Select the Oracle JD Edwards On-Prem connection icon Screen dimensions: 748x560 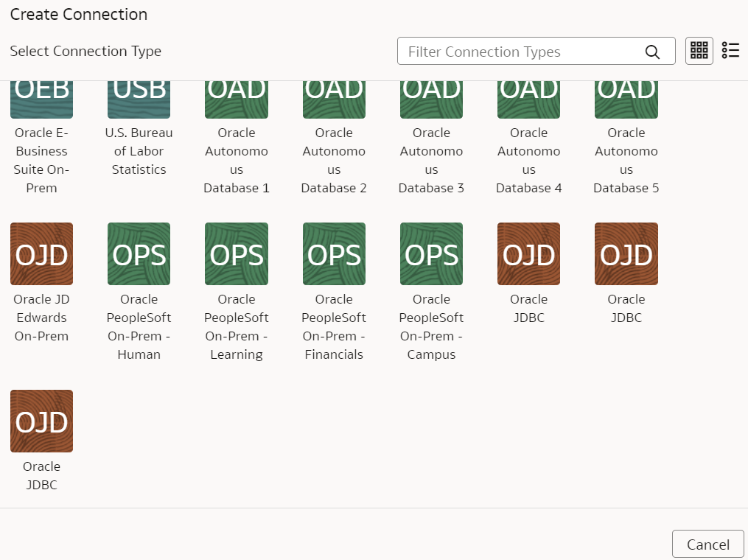[x=41, y=253]
